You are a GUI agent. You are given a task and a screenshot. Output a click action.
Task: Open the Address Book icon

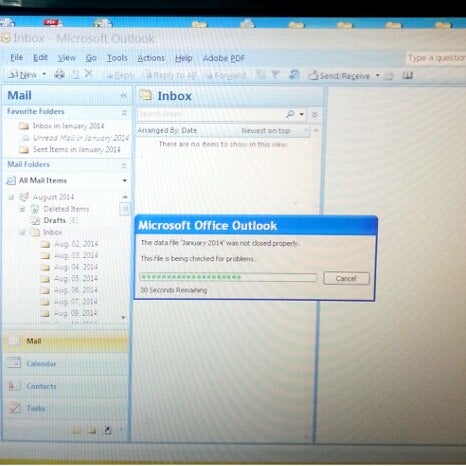pyautogui.click(x=407, y=76)
